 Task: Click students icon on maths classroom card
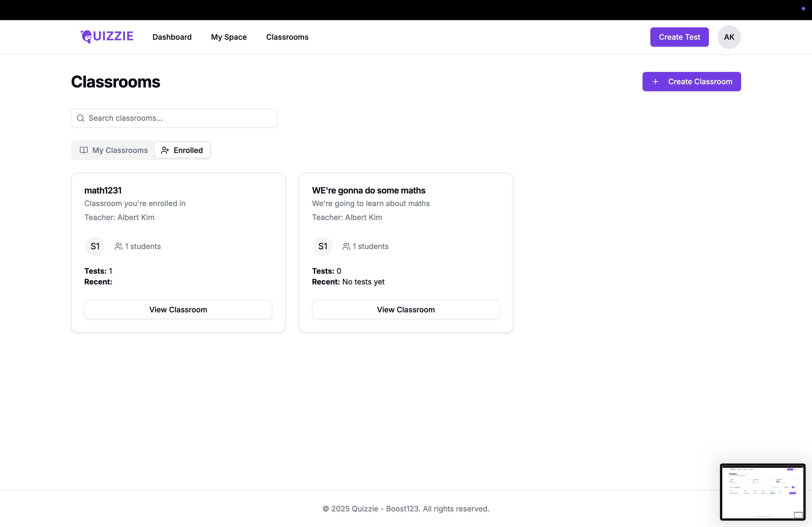346,246
